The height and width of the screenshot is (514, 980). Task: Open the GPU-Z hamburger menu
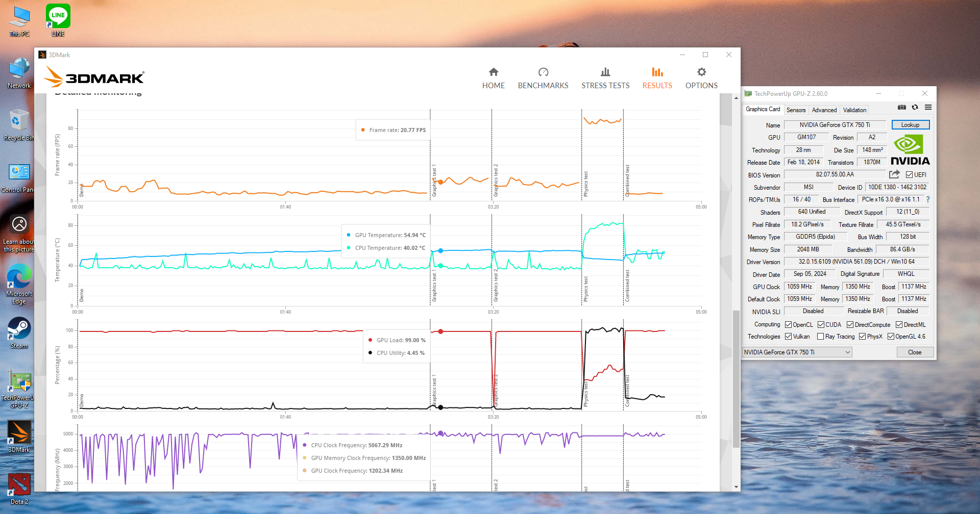[x=928, y=107]
